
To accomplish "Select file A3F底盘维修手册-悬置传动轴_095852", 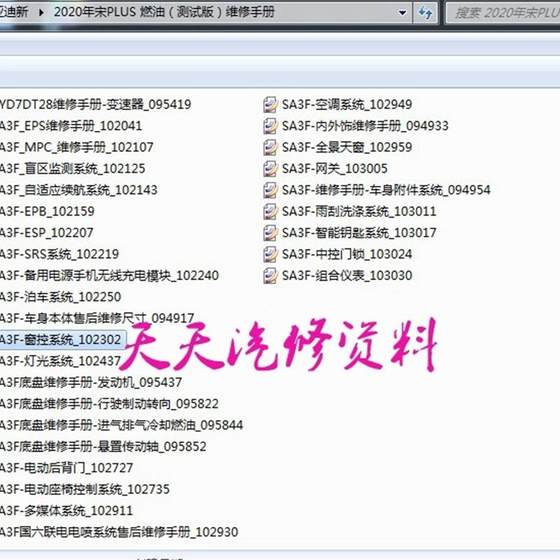I will pos(103,447).
